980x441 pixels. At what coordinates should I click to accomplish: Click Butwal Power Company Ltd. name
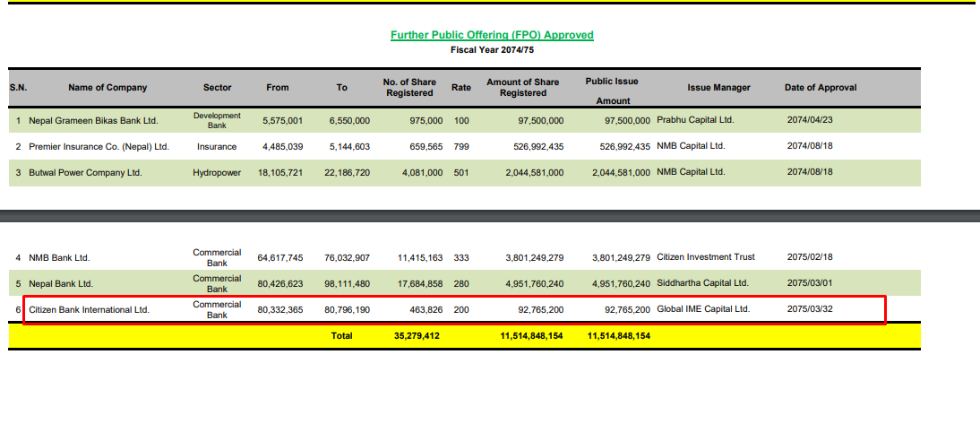point(85,172)
